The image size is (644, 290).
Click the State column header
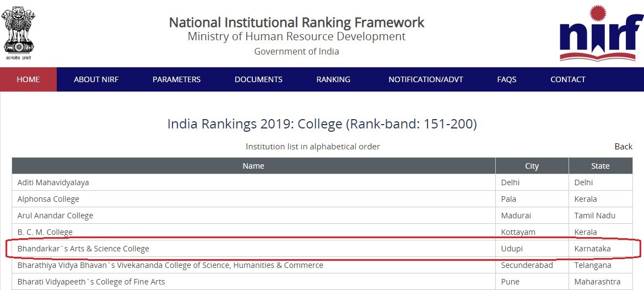click(x=600, y=166)
